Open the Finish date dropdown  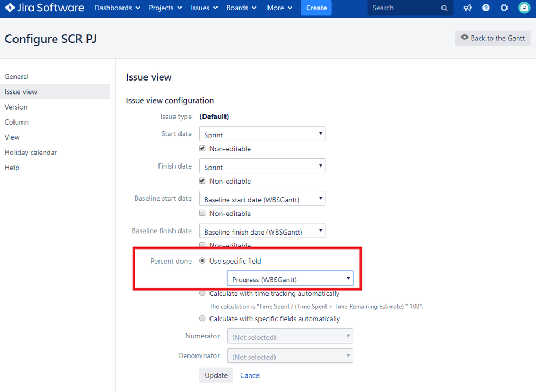point(262,166)
